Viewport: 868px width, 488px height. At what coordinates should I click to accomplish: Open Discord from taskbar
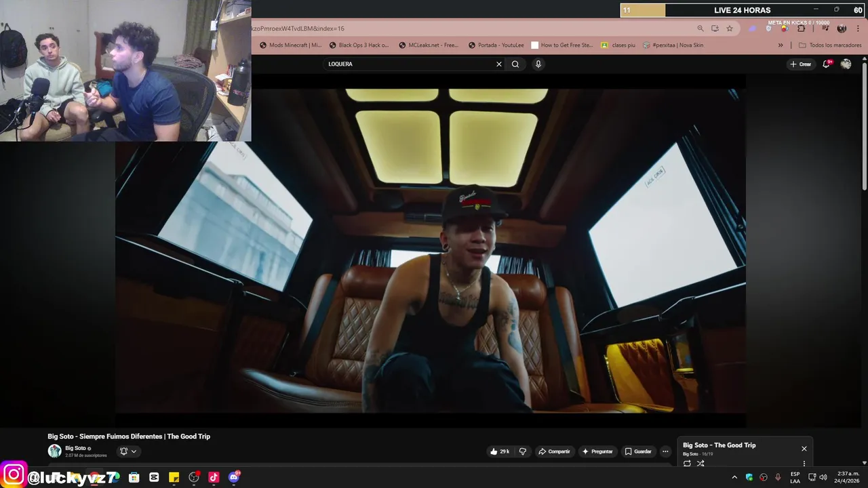pos(234,477)
